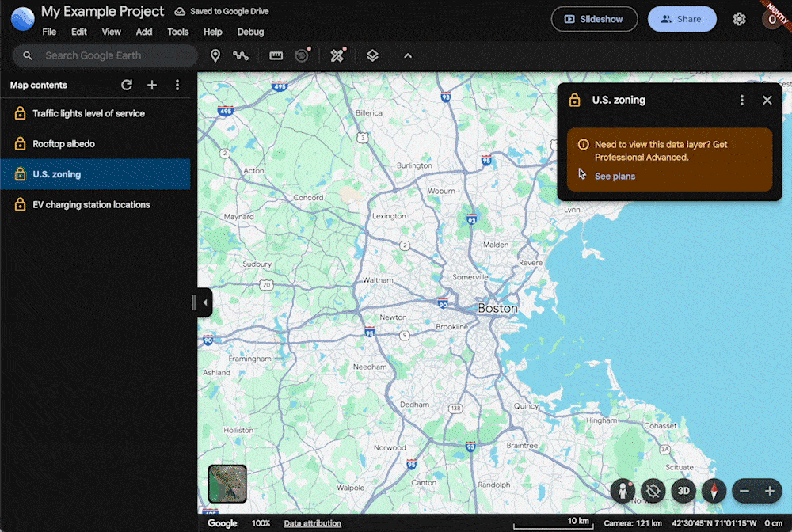Open the Edit menu
The height and width of the screenshot is (532, 792).
[x=78, y=32]
